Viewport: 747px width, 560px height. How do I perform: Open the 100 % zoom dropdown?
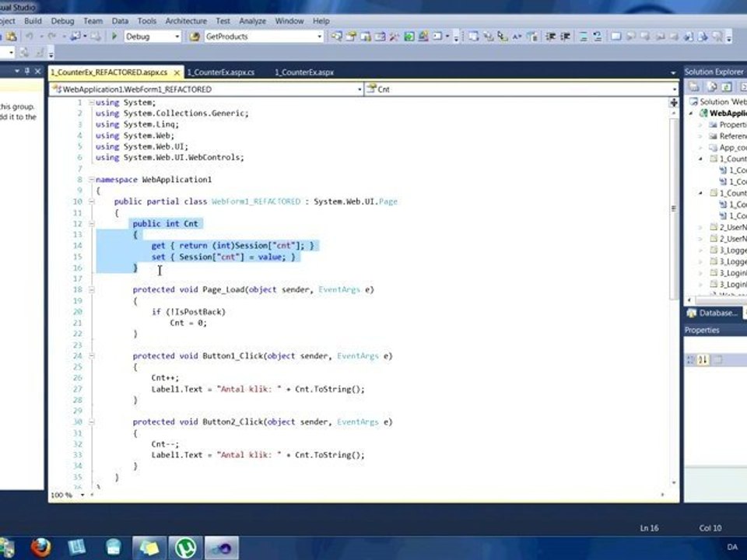point(82,495)
